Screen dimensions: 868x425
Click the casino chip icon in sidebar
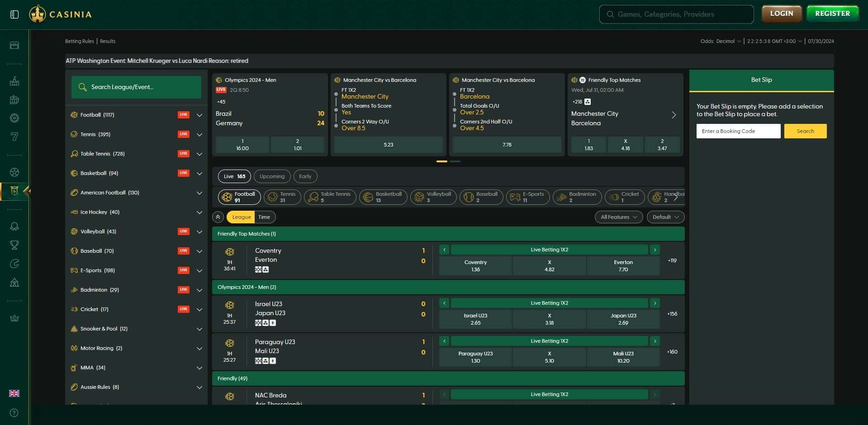[14, 118]
